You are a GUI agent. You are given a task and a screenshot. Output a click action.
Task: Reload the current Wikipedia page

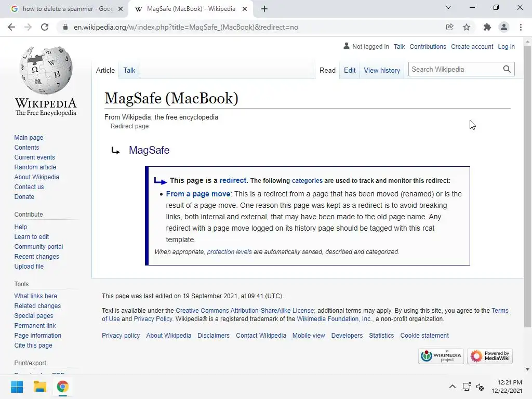click(45, 27)
